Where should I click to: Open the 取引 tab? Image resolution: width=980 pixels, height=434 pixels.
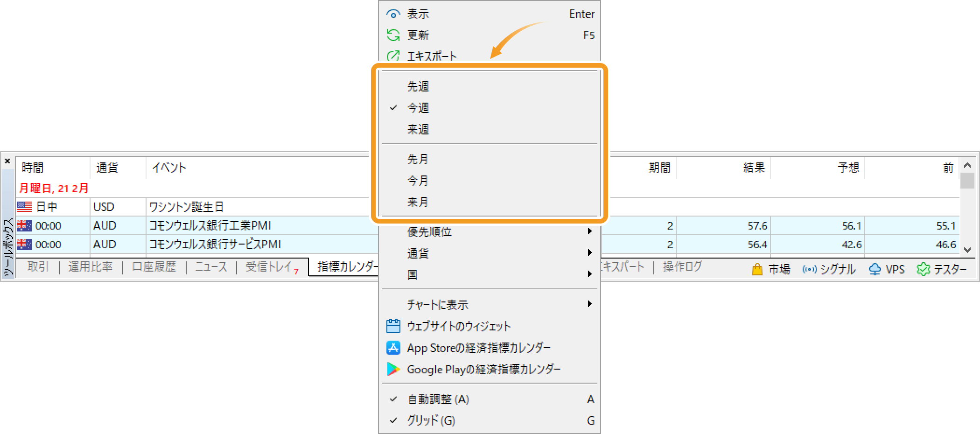coord(38,266)
